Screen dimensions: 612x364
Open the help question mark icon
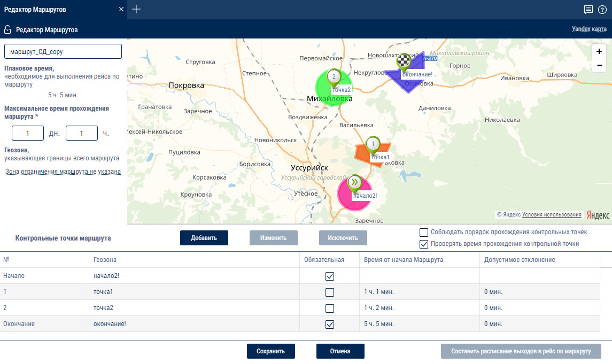click(x=602, y=10)
